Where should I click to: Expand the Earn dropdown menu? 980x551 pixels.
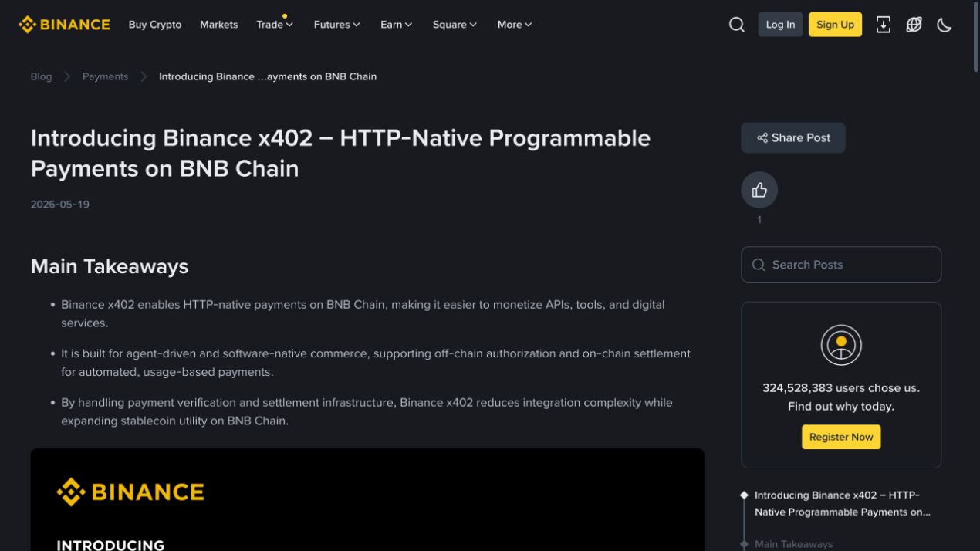tap(397, 25)
